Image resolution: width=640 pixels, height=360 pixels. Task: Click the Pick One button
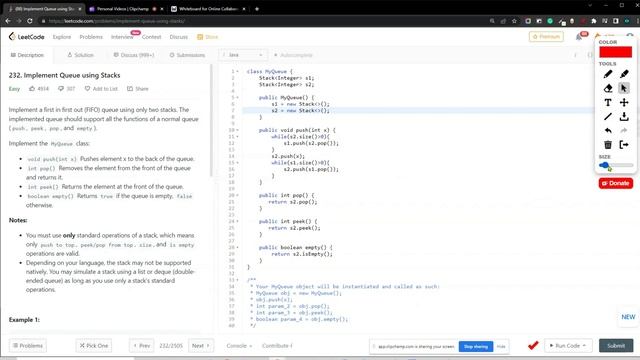click(x=94, y=346)
